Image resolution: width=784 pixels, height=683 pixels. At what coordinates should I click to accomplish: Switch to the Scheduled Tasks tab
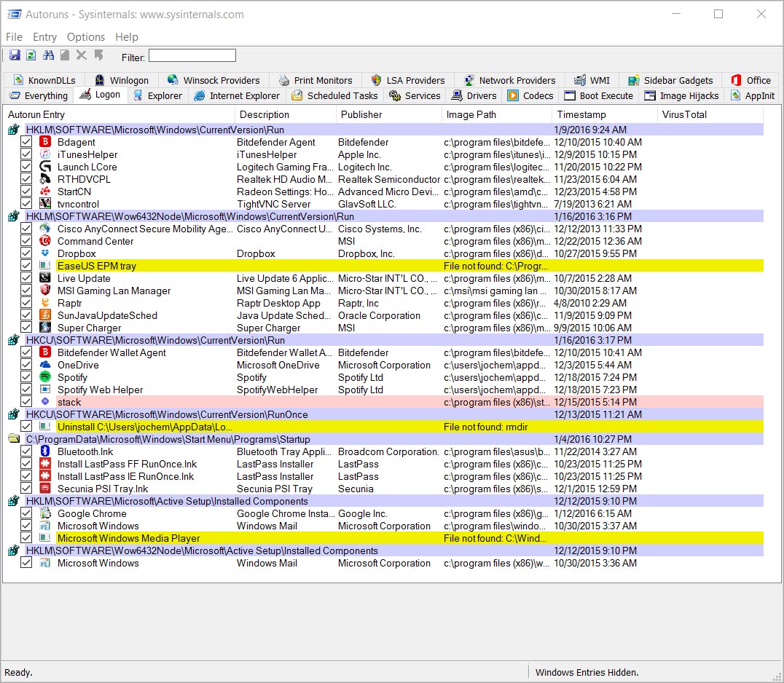[x=335, y=95]
